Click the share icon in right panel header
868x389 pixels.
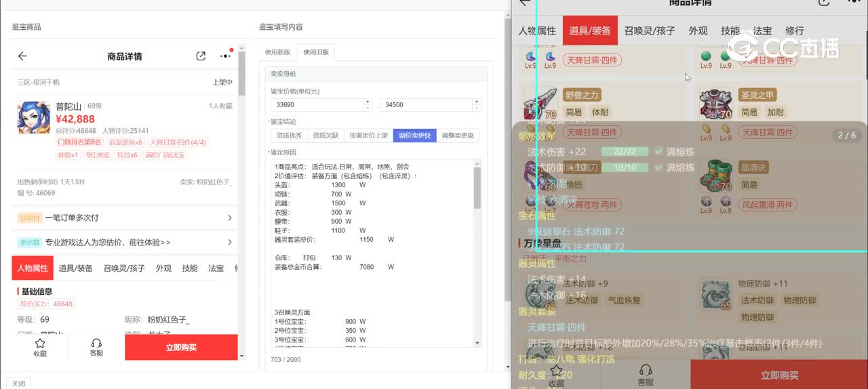pos(823,2)
